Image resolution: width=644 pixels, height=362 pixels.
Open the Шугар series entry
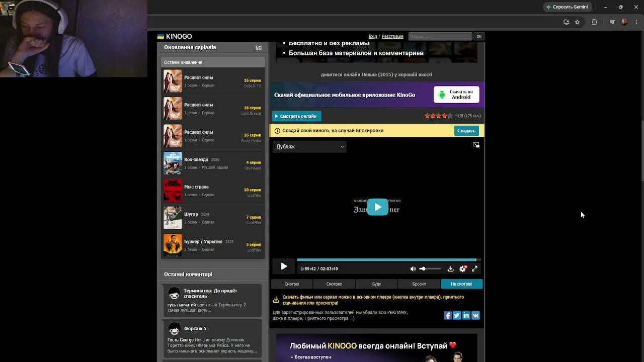click(213, 218)
